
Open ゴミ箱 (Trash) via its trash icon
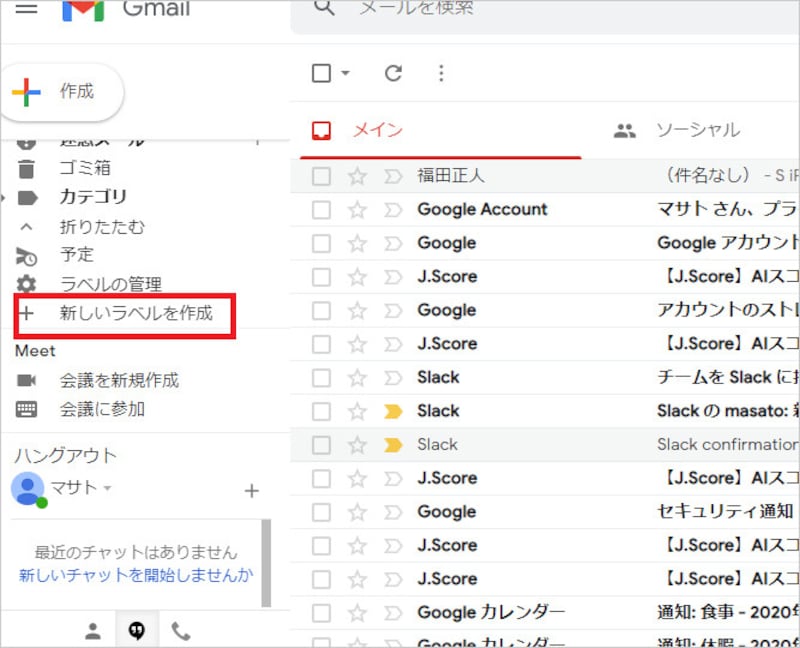[x=27, y=167]
